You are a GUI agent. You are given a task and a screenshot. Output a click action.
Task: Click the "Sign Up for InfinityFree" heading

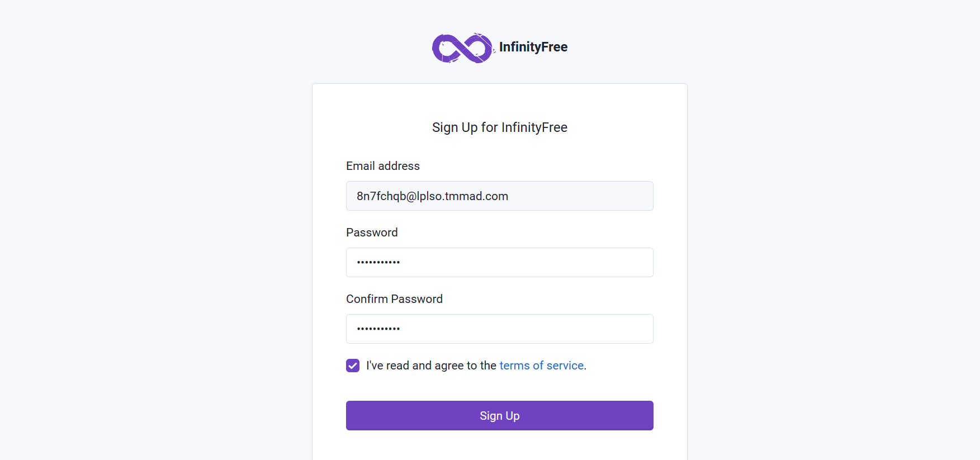(499, 127)
